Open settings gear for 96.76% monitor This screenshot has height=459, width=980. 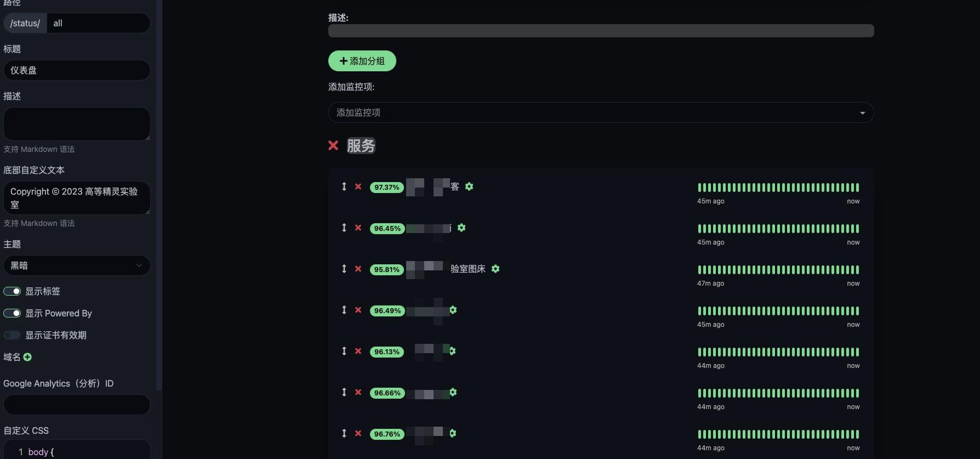point(453,433)
